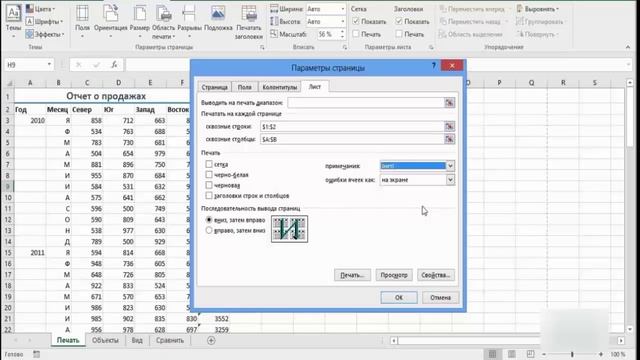Click the Просмотр preview button
The width and height of the screenshot is (640, 360).
coord(394,275)
